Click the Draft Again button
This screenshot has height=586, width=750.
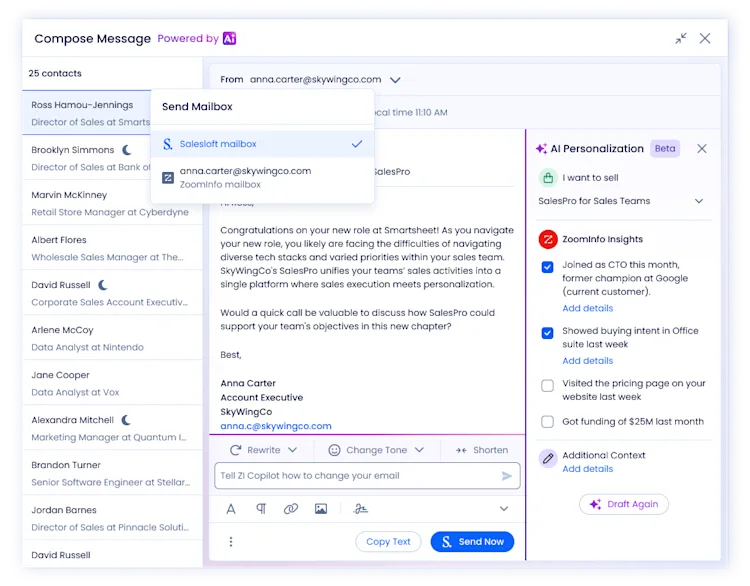pyautogui.click(x=624, y=504)
